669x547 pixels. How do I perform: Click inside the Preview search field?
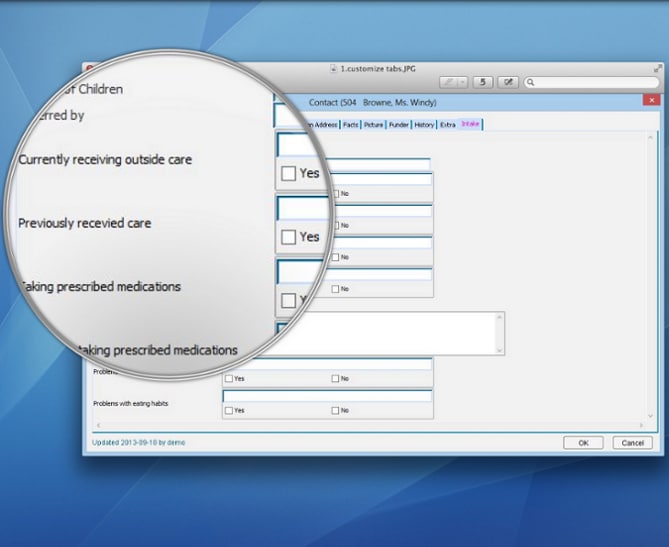click(591, 82)
